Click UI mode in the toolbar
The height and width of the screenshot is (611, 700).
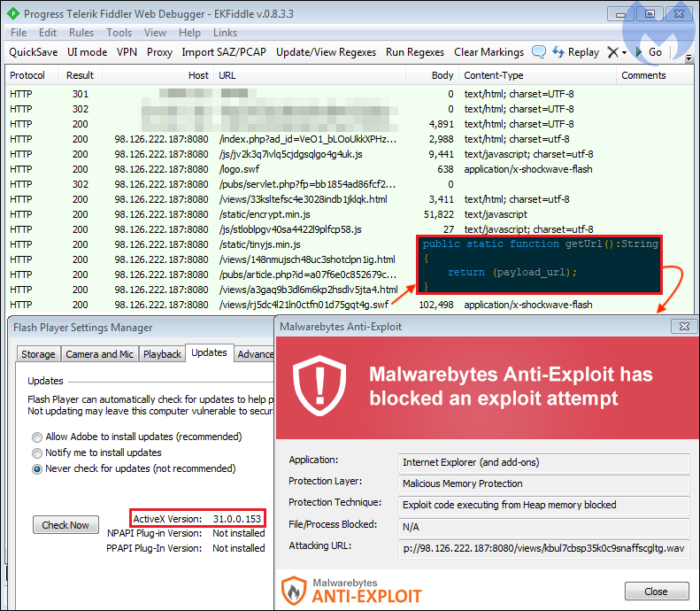point(87,52)
